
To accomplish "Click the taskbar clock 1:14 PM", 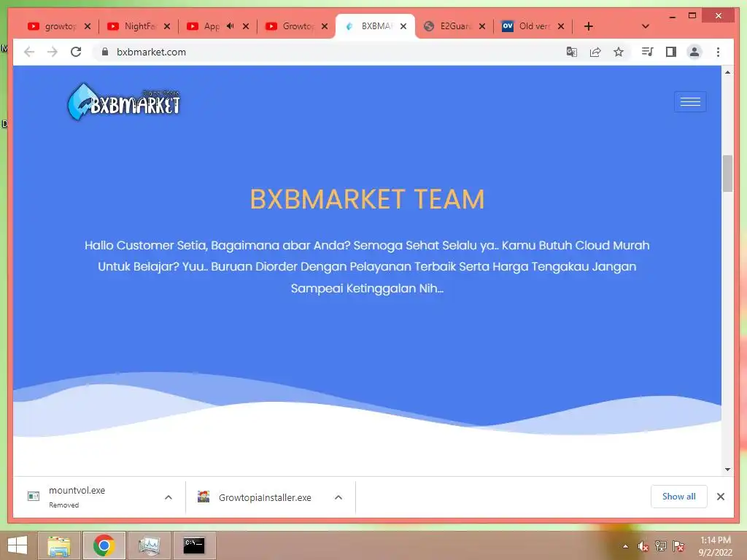I will [x=715, y=540].
